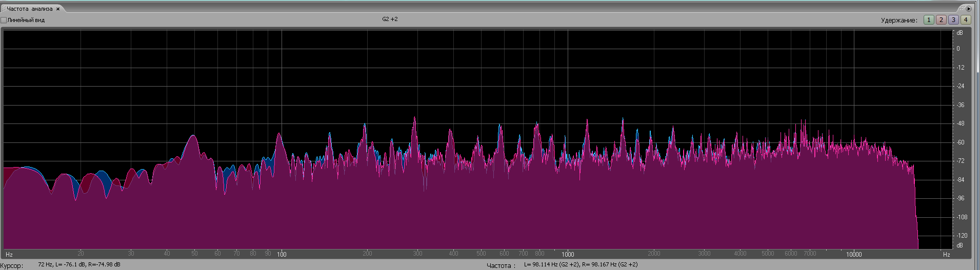Click the 10000 Hz mark on frequency axis
This screenshot has width=980, height=270.
click(853, 254)
